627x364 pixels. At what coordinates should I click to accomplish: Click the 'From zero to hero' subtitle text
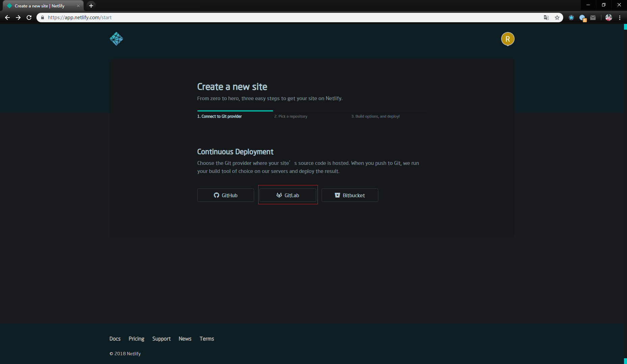point(270,98)
